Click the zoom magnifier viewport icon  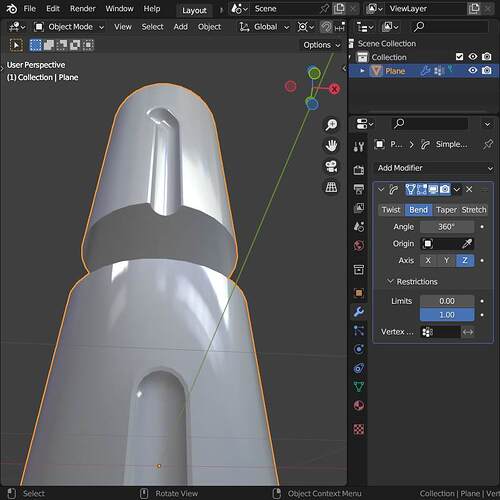pos(331,125)
